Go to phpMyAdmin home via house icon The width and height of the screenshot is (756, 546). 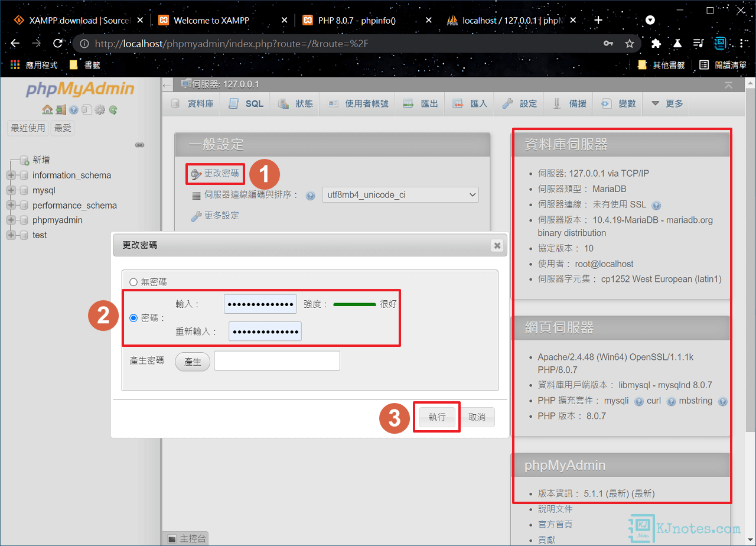point(47,109)
